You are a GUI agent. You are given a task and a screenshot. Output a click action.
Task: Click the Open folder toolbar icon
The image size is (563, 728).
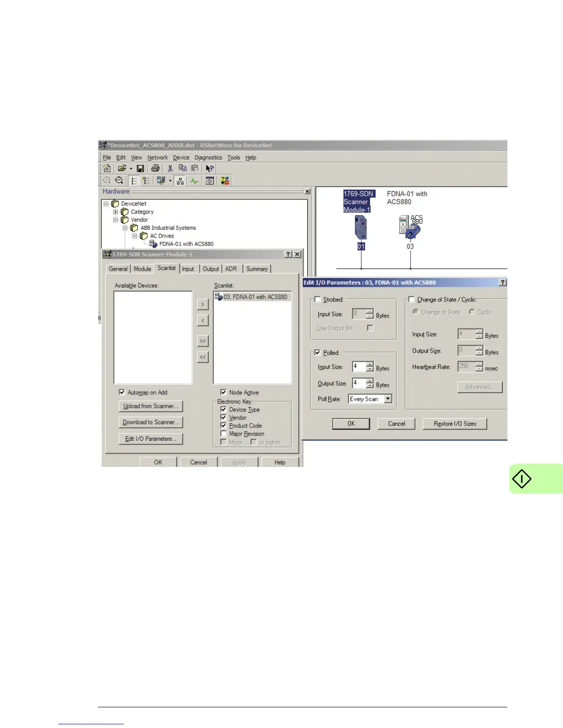pos(122,169)
